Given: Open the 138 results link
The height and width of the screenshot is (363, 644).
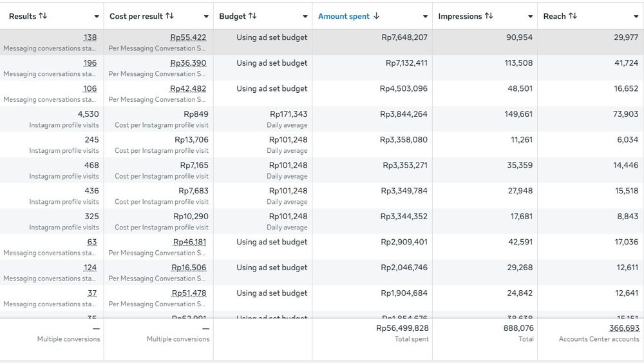Looking at the screenshot, I should (x=90, y=37).
